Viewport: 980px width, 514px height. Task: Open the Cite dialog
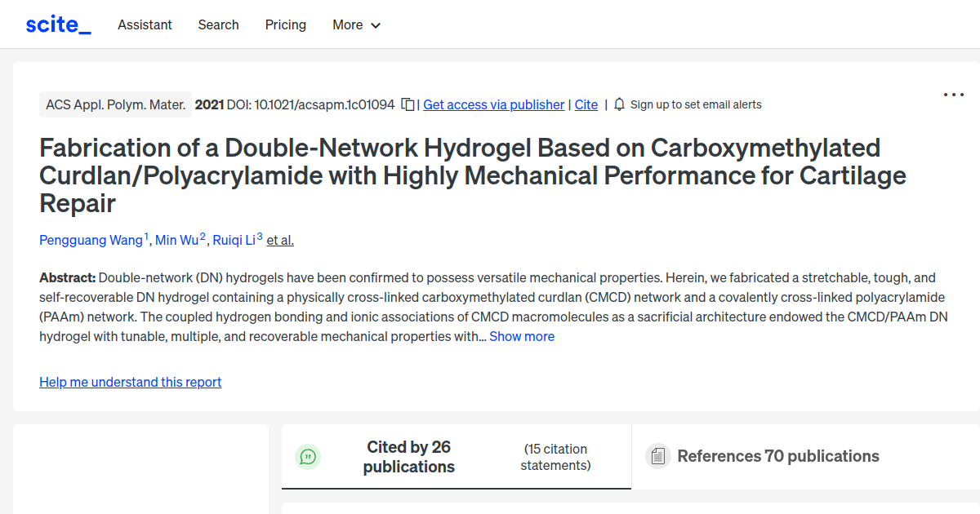click(586, 104)
